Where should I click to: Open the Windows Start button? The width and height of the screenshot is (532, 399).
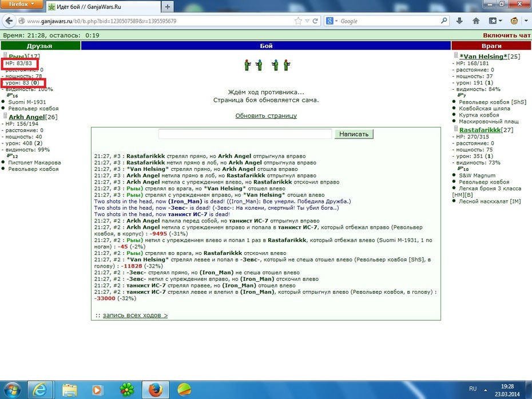pos(12,390)
